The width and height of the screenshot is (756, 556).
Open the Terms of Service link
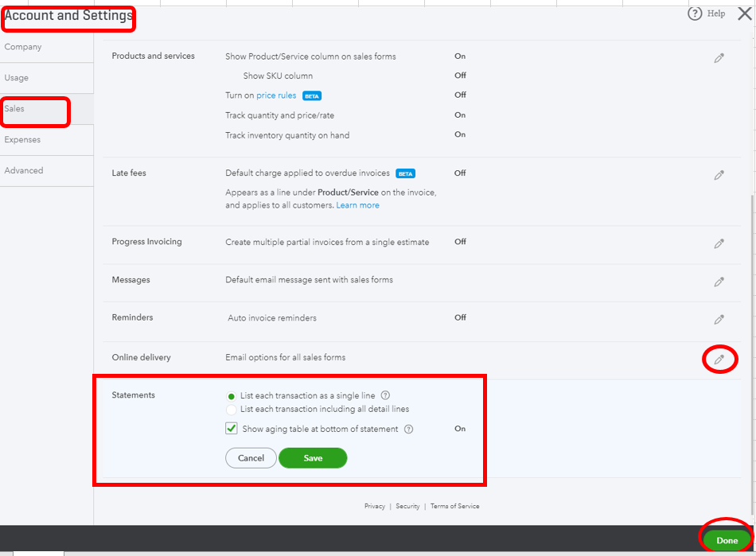point(454,507)
